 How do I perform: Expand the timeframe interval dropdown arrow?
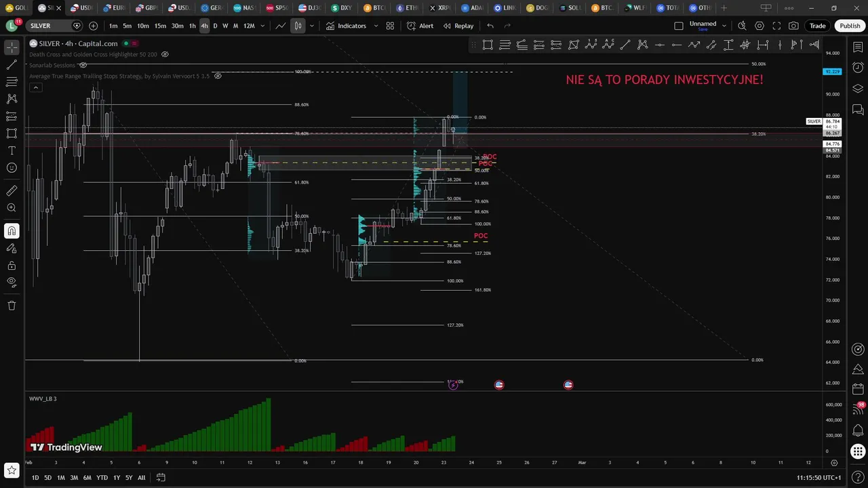point(262,26)
